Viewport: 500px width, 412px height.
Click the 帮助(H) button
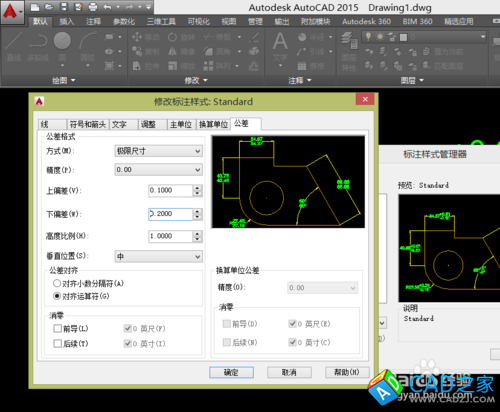pyautogui.click(x=347, y=372)
